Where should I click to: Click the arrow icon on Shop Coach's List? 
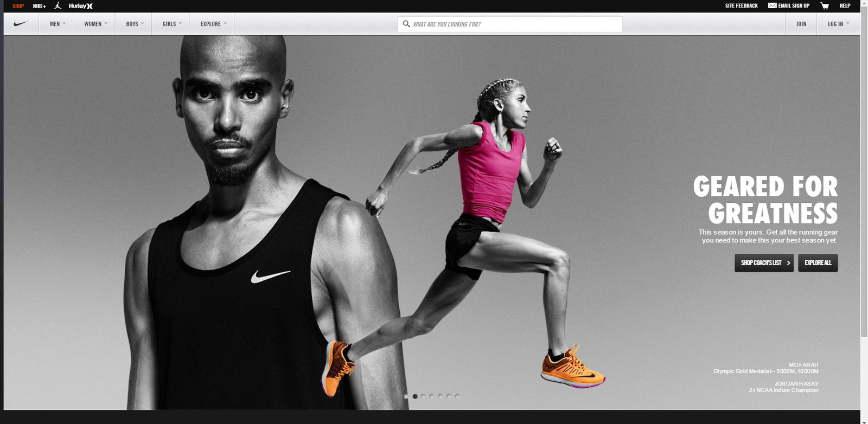coord(788,263)
